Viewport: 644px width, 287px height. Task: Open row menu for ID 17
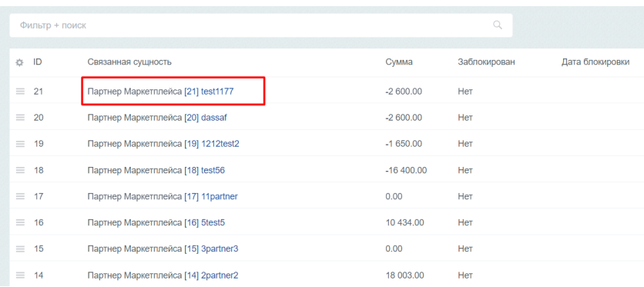click(x=20, y=196)
